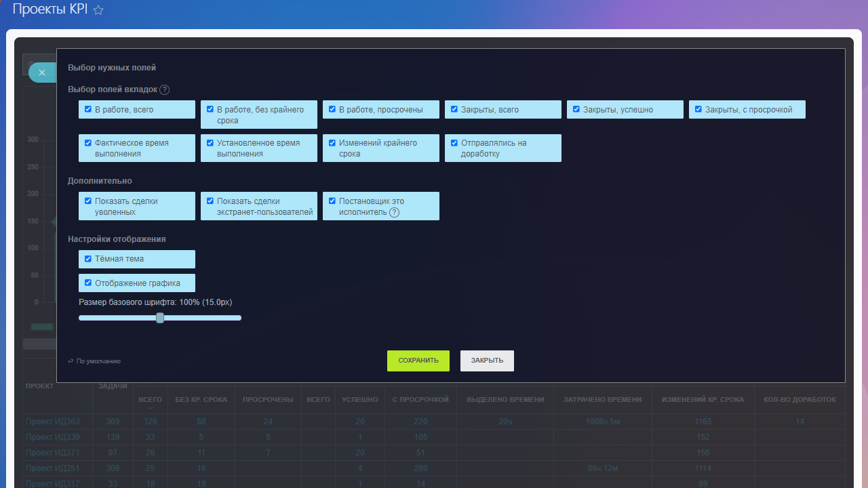868x488 pixels.
Task: Uncheck Показать сделки уволенных
Action: (88, 201)
